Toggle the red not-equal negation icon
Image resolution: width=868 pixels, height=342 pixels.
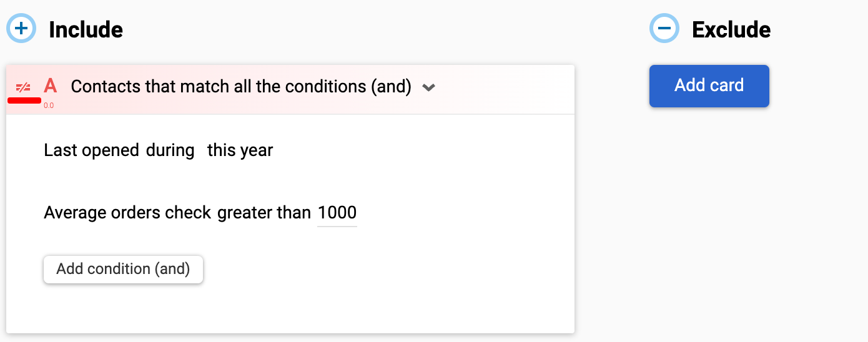coord(23,87)
